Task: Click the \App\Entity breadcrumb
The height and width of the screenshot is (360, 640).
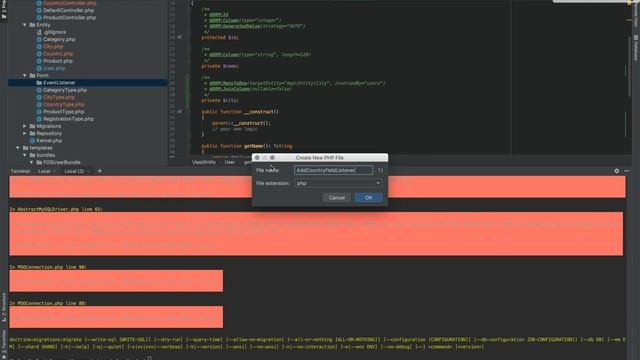Action: [204, 162]
